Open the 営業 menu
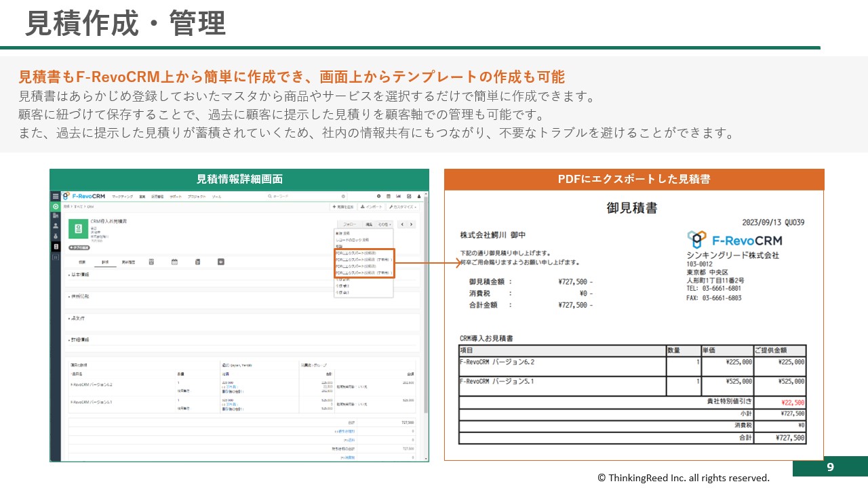The height and width of the screenshot is (488, 868). pos(142,197)
